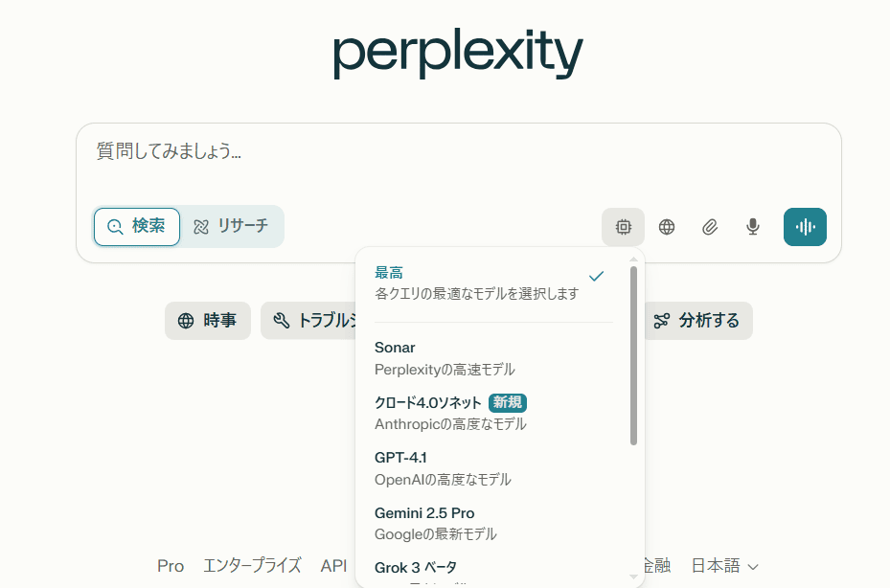This screenshot has width=890, height=588.
Task: Activate the microphone dictation icon
Action: (753, 227)
